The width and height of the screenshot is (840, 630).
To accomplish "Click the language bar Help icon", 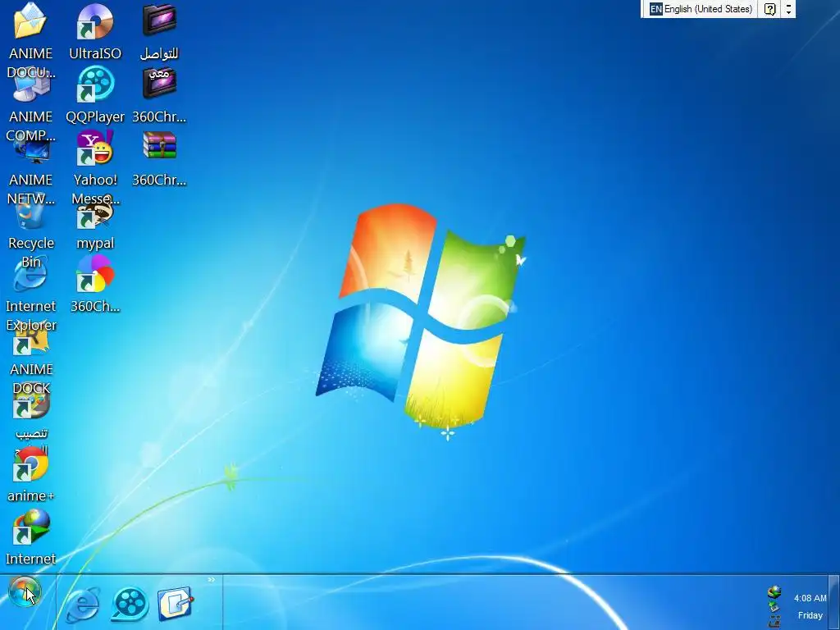I will pos(769,9).
